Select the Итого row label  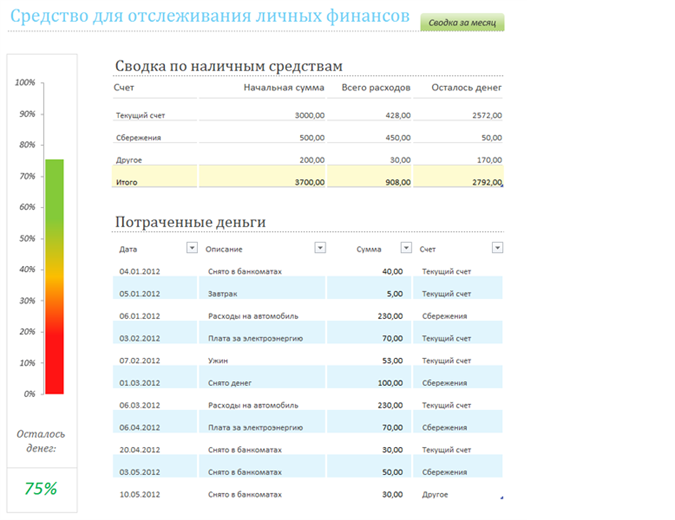pos(127,182)
